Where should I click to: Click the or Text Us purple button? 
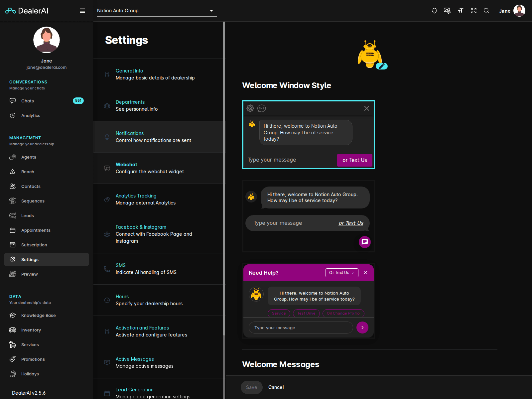tap(354, 160)
